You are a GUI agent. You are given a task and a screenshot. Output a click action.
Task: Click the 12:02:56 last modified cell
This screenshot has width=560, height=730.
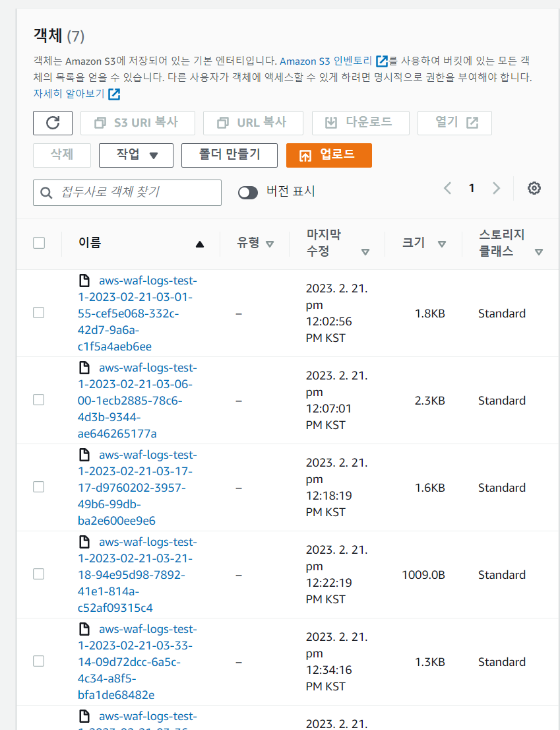tap(336, 313)
